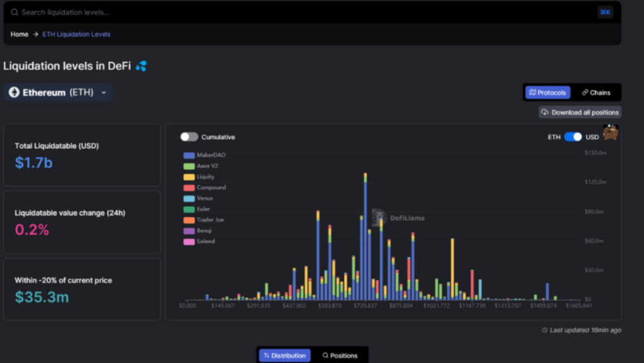The image size is (644, 363).
Task: Click the Command-K shortcut badge
Action: click(x=605, y=12)
